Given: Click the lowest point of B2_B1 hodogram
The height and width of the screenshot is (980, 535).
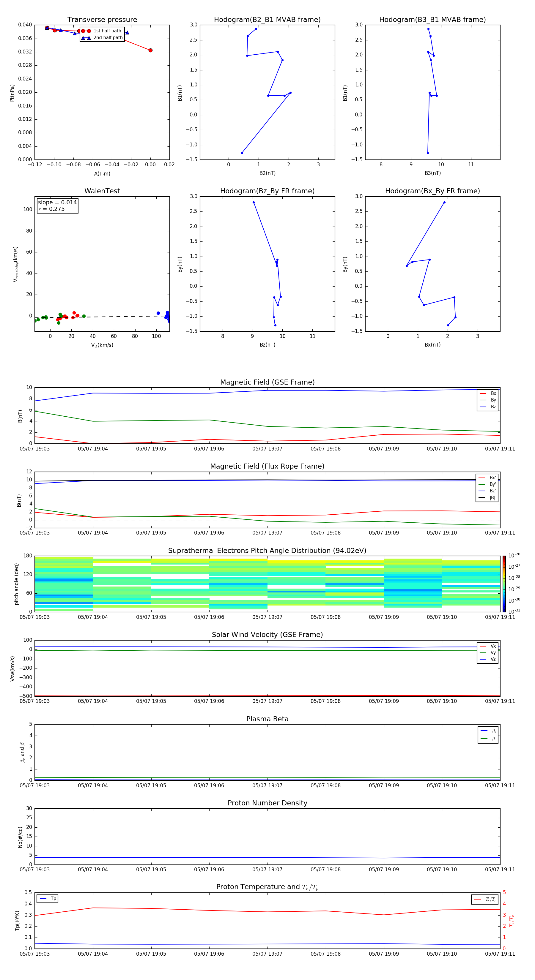Looking at the screenshot, I should [242, 153].
